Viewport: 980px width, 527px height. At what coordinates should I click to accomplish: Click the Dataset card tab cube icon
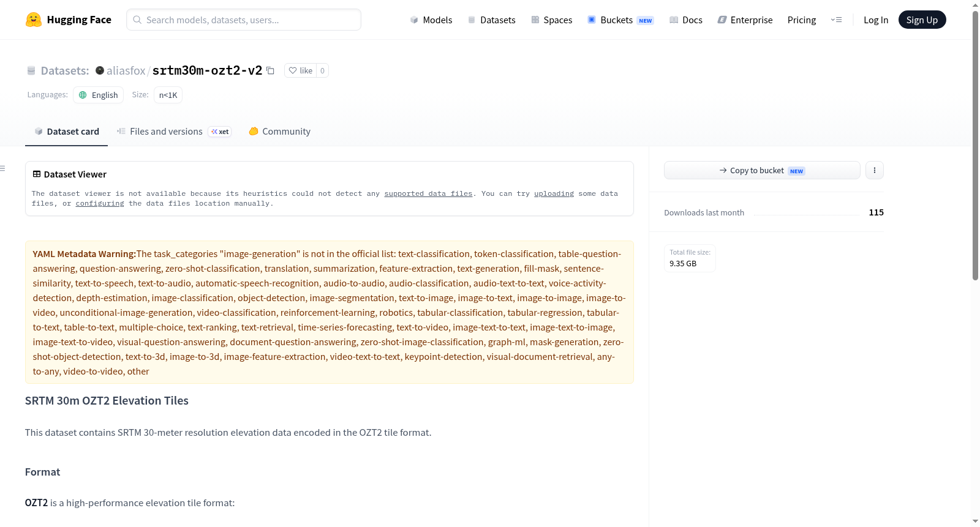tap(39, 131)
